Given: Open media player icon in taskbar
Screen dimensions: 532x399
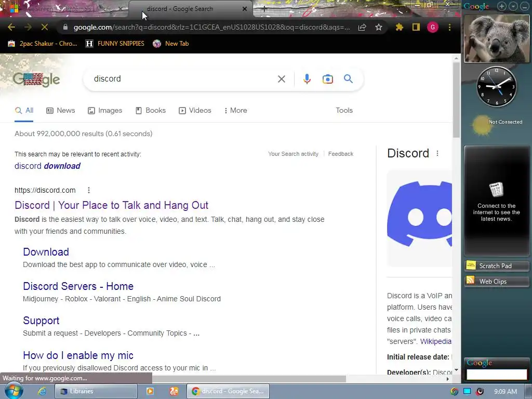Looking at the screenshot, I should tap(150, 391).
